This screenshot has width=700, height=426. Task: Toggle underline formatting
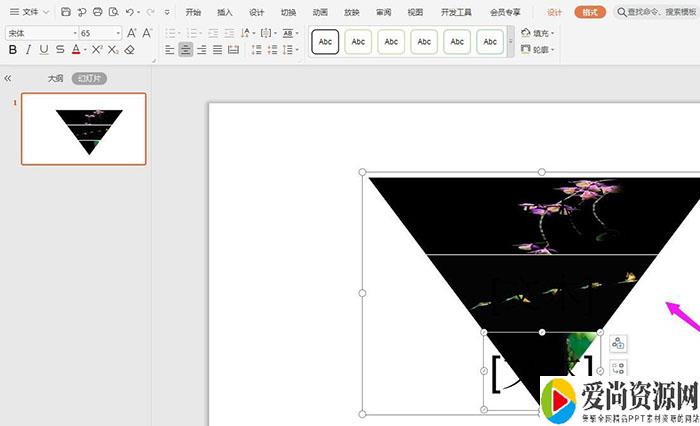click(x=44, y=49)
